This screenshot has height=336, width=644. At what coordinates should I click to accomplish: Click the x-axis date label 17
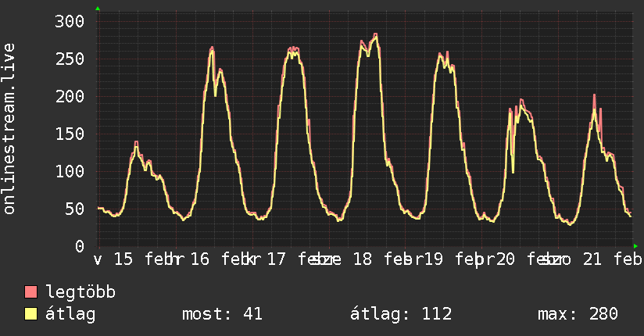pyautogui.click(x=276, y=259)
